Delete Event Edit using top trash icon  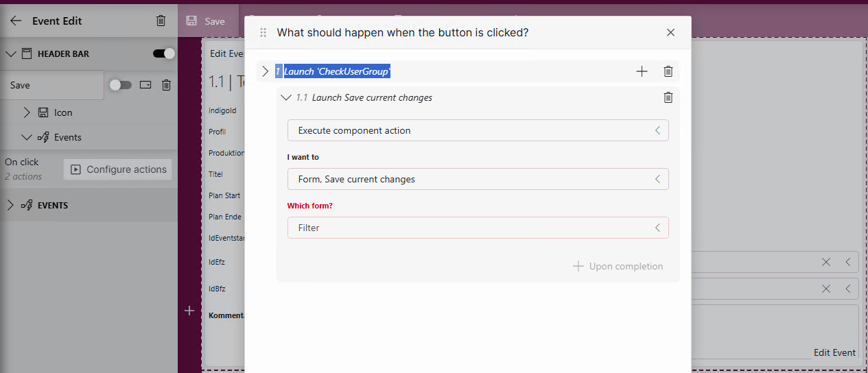(161, 21)
